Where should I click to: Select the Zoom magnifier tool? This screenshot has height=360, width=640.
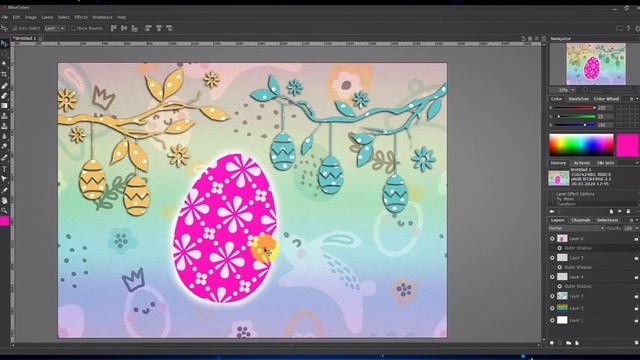point(4,211)
